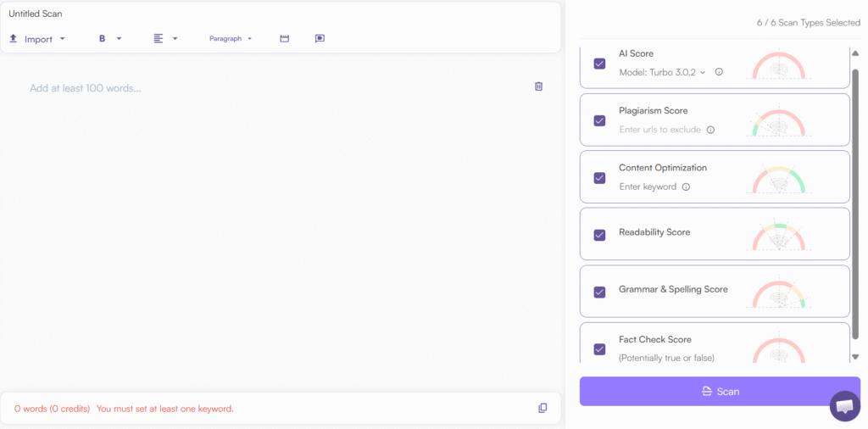Expand the alignment dropdown arrow
868x429 pixels.
pyautogui.click(x=175, y=39)
